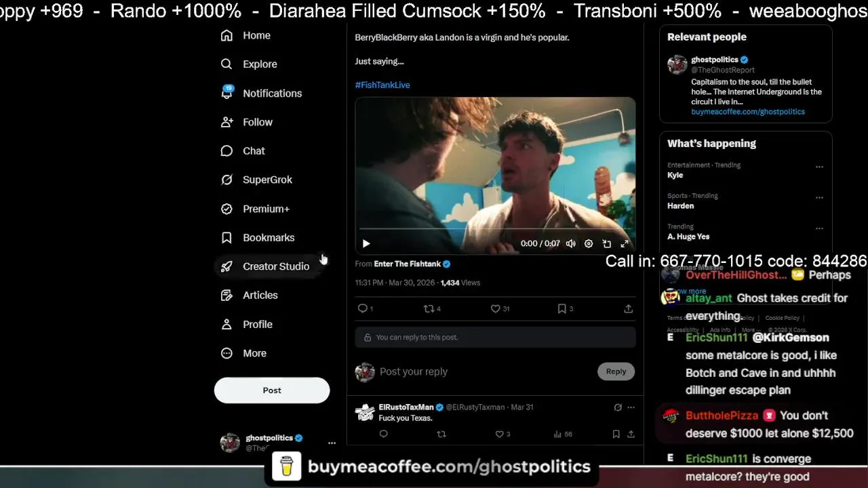Repost ElRustoTaxMan's comment
868x488 pixels.
click(441, 434)
